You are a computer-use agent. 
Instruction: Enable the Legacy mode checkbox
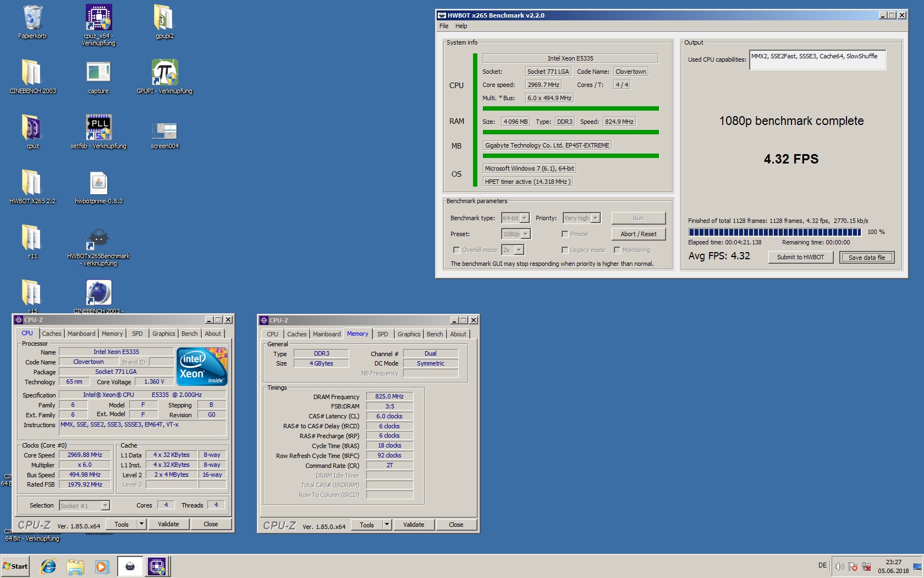(564, 250)
